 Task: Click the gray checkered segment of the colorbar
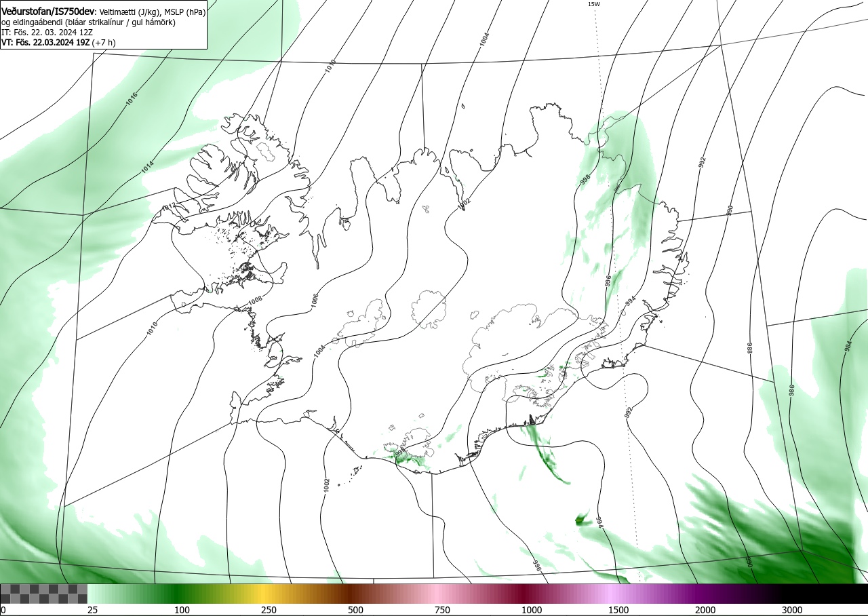click(43, 594)
